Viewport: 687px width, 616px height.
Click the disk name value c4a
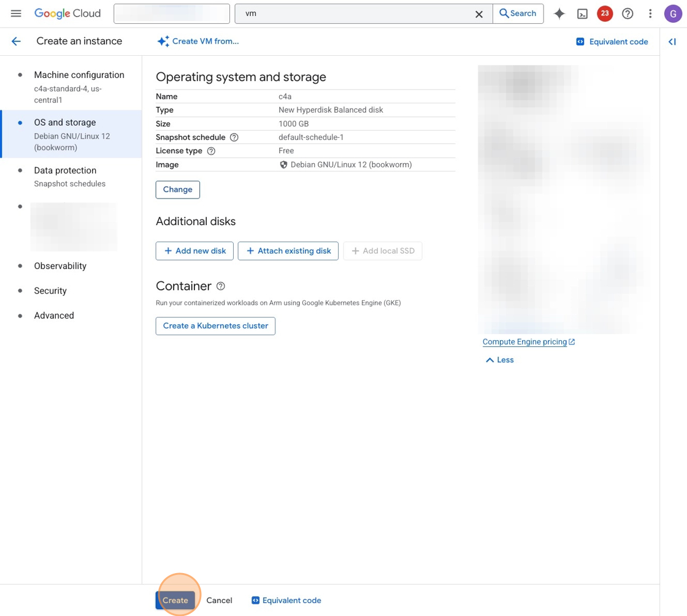coord(285,96)
